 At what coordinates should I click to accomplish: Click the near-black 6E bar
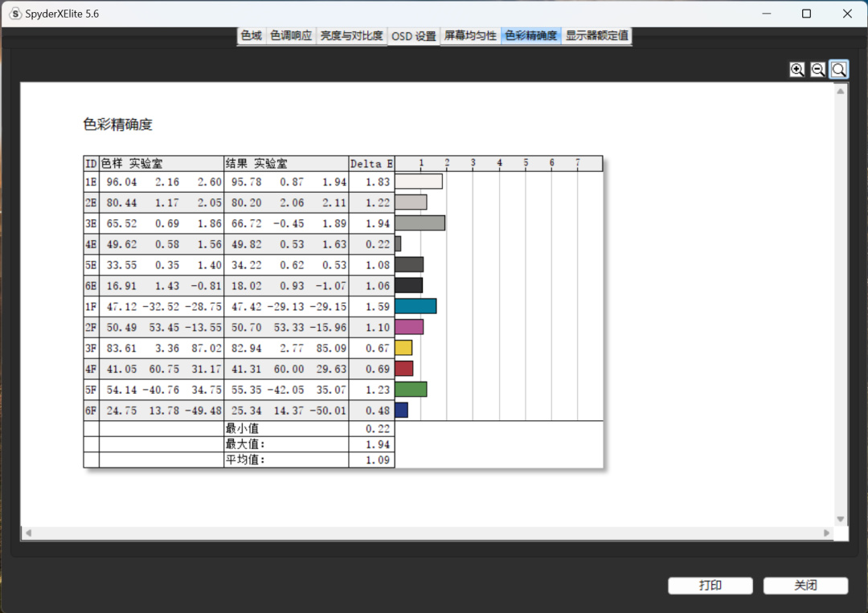[408, 285]
